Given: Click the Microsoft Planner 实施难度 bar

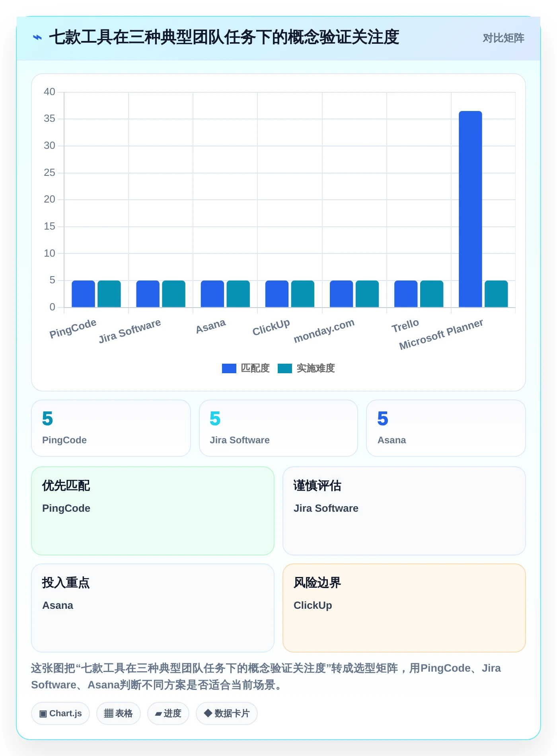Looking at the screenshot, I should click(x=496, y=294).
